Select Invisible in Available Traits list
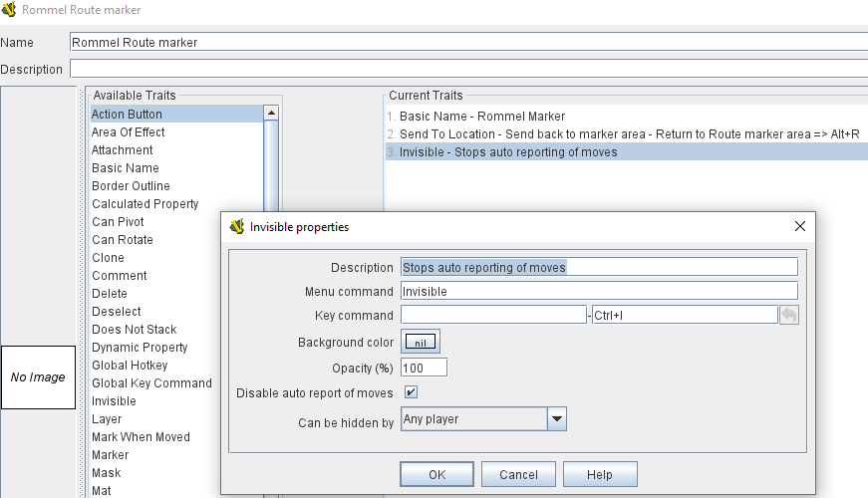Image resolution: width=868 pixels, height=498 pixels. (x=114, y=401)
